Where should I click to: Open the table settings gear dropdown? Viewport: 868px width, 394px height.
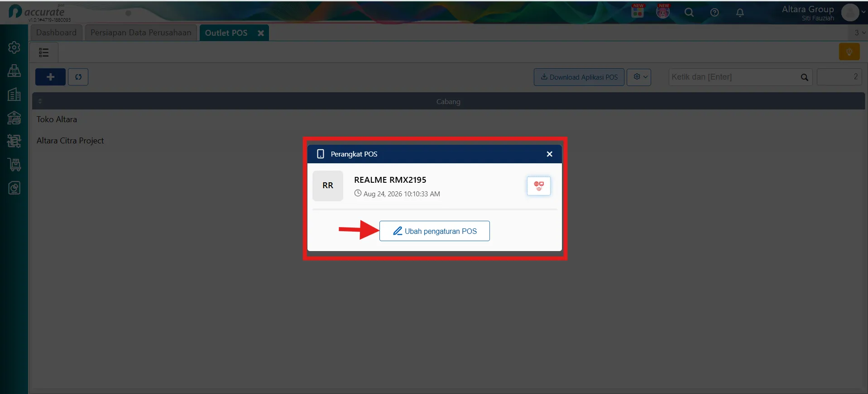638,77
